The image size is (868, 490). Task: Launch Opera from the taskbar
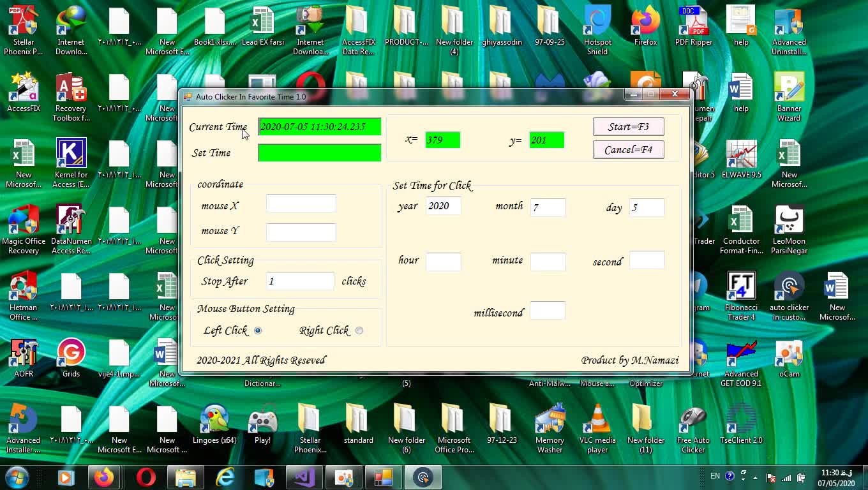click(x=146, y=477)
